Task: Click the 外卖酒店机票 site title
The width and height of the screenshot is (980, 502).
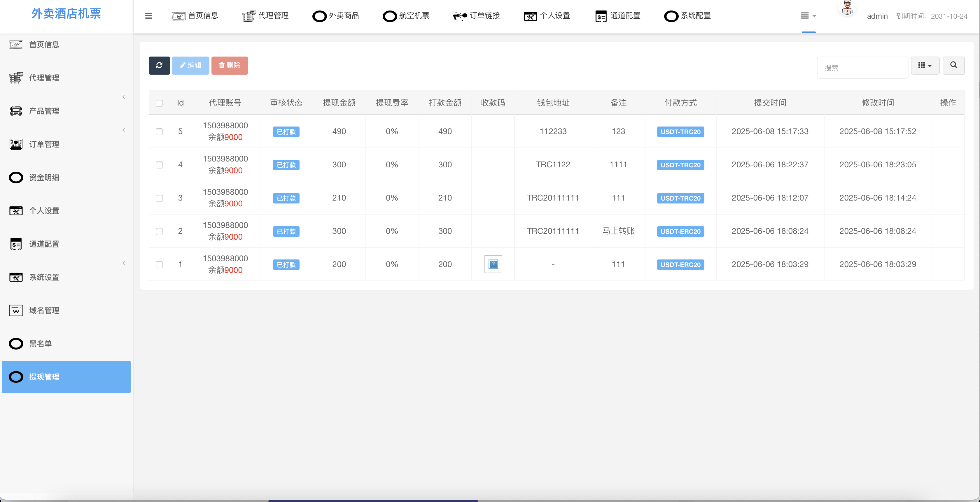Action: 66,14
